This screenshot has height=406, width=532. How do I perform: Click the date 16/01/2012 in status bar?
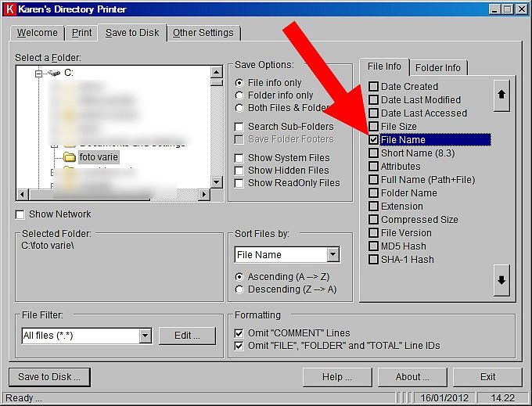pyautogui.click(x=444, y=397)
